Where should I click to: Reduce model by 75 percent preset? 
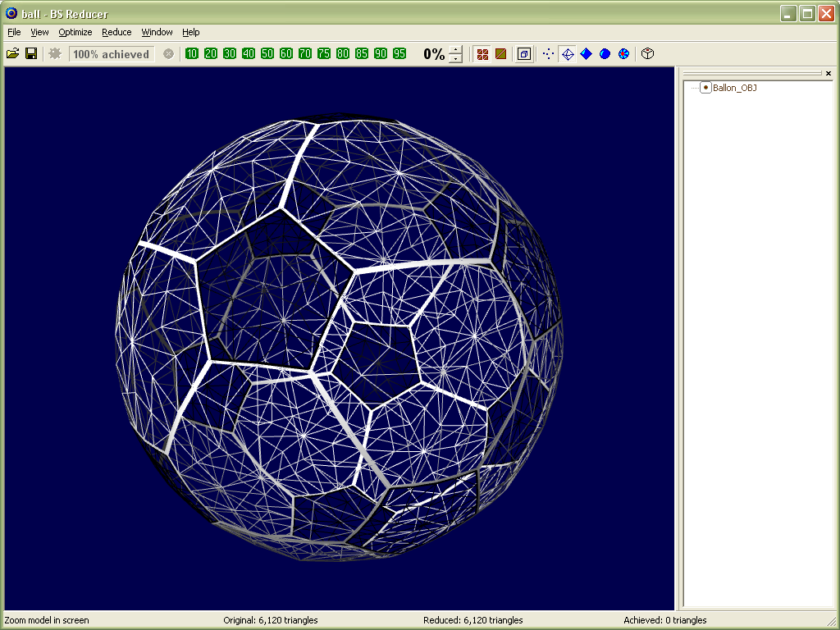pyautogui.click(x=323, y=53)
